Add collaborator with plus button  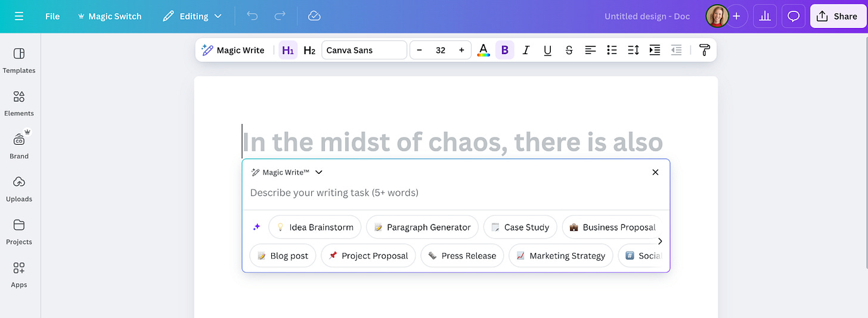[x=736, y=16]
